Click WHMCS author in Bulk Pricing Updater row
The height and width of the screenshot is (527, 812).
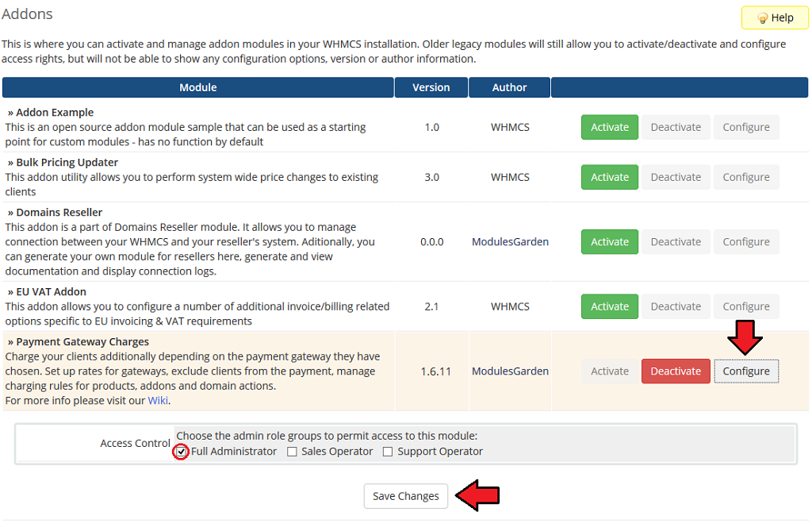[x=510, y=177]
